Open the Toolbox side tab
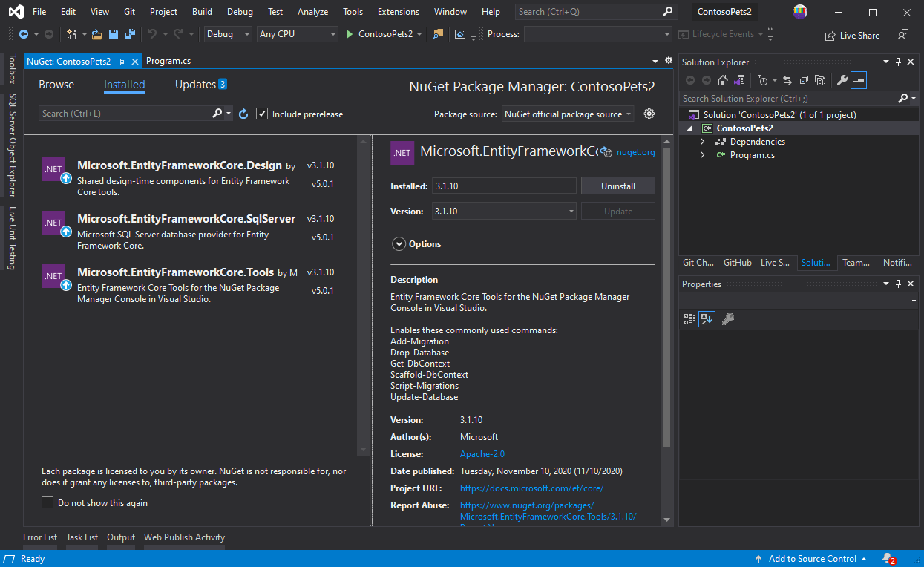 [x=12, y=69]
